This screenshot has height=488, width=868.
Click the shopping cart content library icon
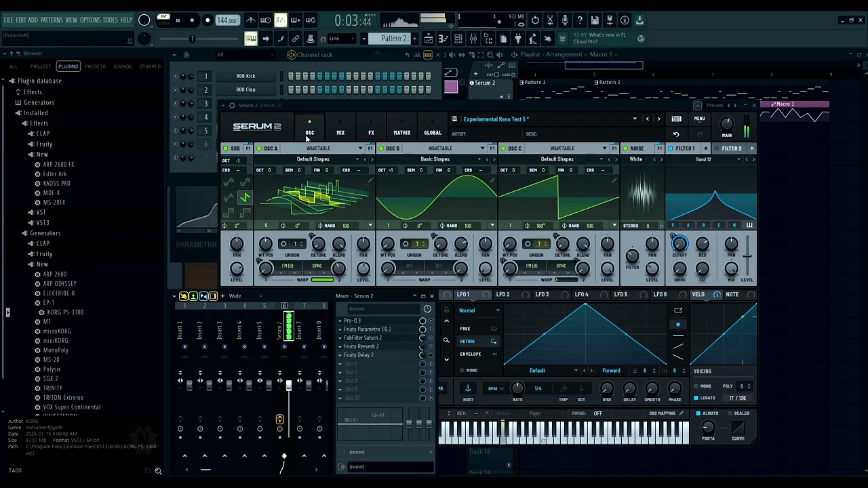tap(562, 39)
